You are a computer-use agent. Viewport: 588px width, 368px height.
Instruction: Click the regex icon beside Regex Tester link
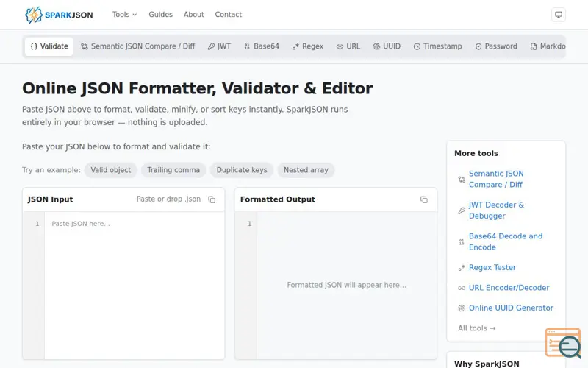[462, 268]
